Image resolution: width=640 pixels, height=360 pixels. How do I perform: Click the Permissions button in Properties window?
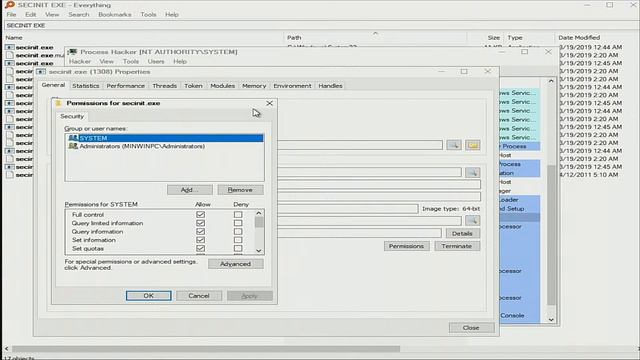[406, 246]
